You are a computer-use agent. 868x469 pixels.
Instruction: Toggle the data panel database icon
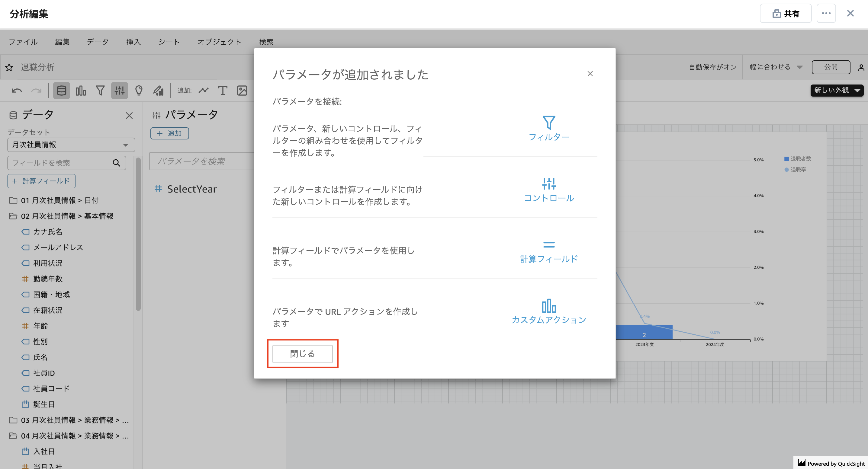tap(61, 91)
